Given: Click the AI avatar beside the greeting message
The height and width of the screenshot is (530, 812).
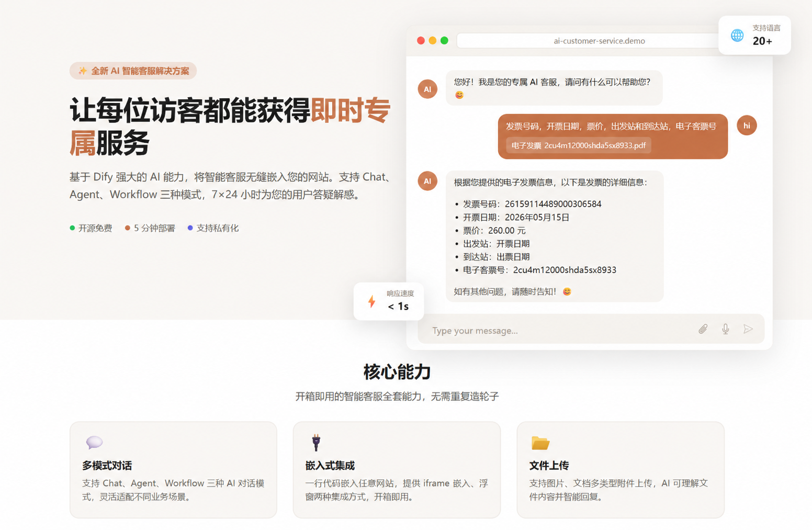Looking at the screenshot, I should coord(427,89).
